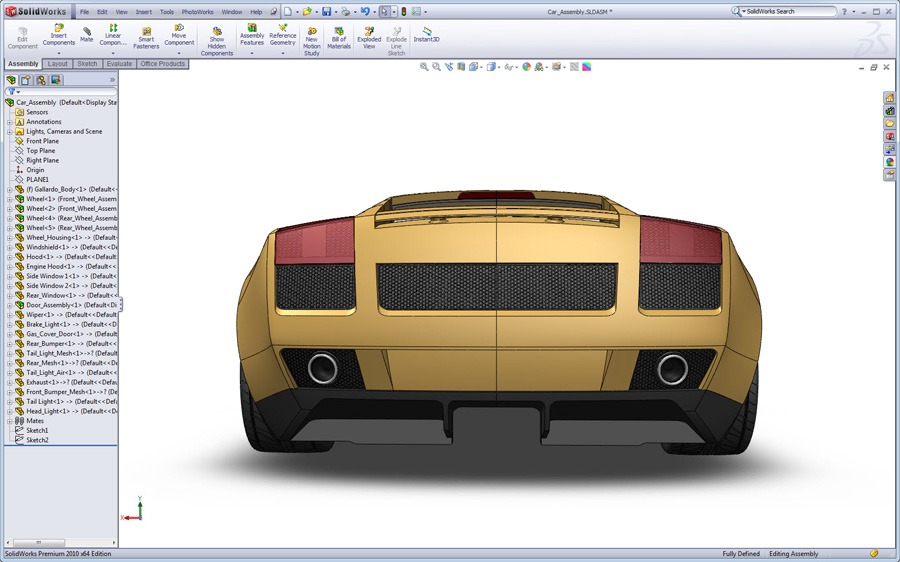900x562 pixels.
Task: Select Front Plane in the feature tree
Action: [x=42, y=141]
